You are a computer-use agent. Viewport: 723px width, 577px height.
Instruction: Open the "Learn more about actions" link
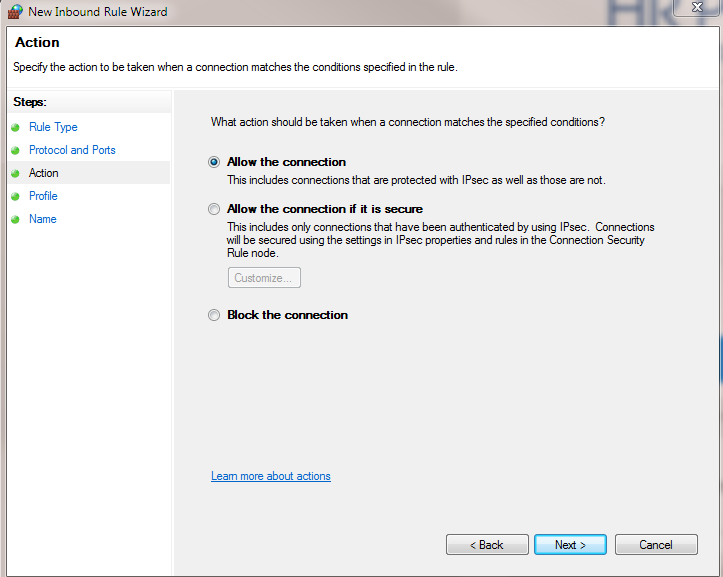tap(271, 476)
